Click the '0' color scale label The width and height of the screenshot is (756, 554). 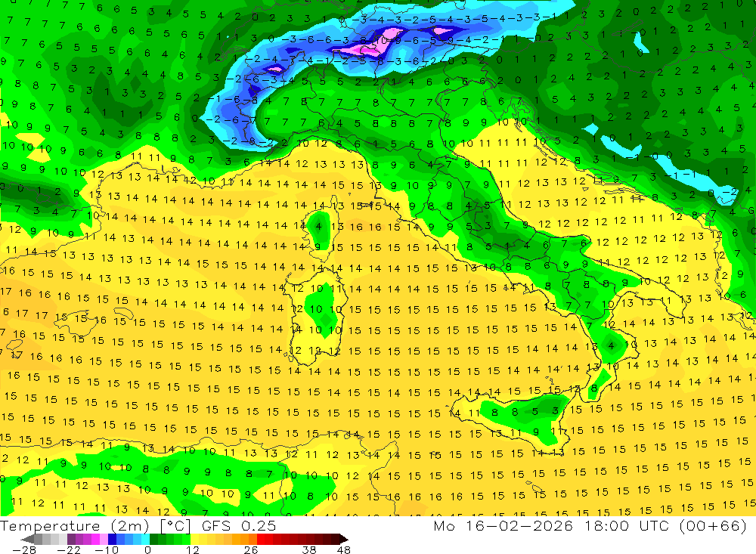click(148, 549)
